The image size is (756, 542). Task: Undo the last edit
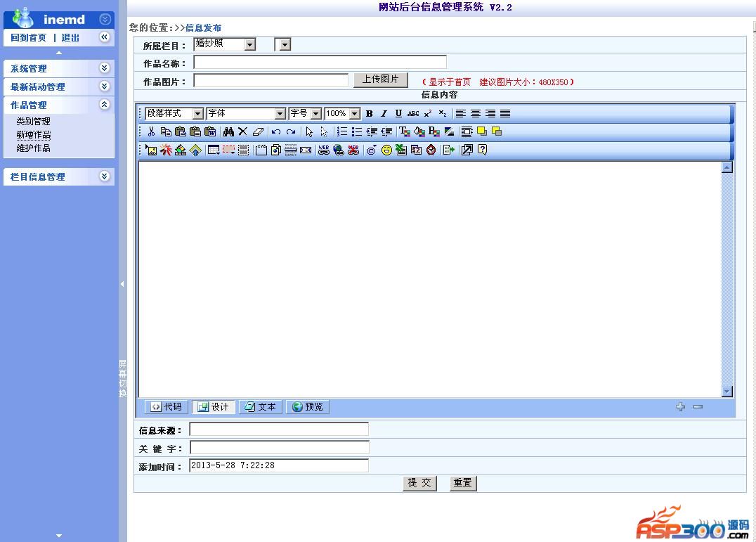pos(276,131)
